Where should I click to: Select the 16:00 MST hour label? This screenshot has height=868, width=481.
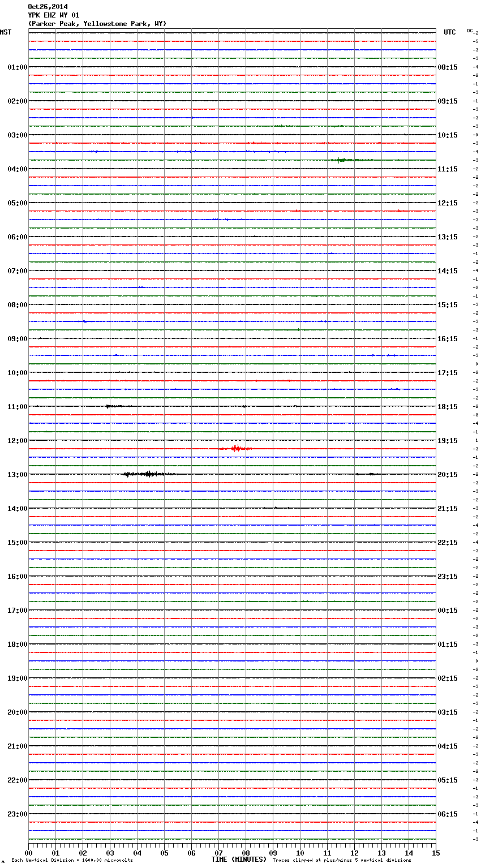pos(18,577)
